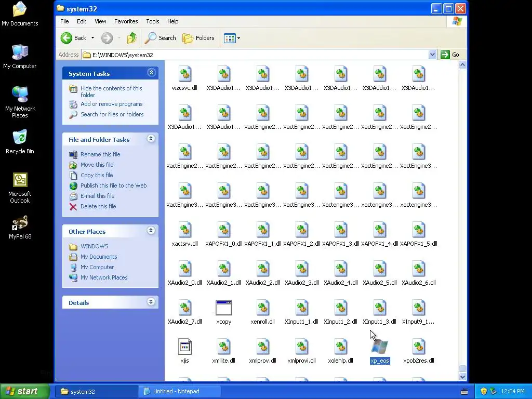The width and height of the screenshot is (532, 399).
Task: Click Hide the contents of this folder
Action: [111, 91]
